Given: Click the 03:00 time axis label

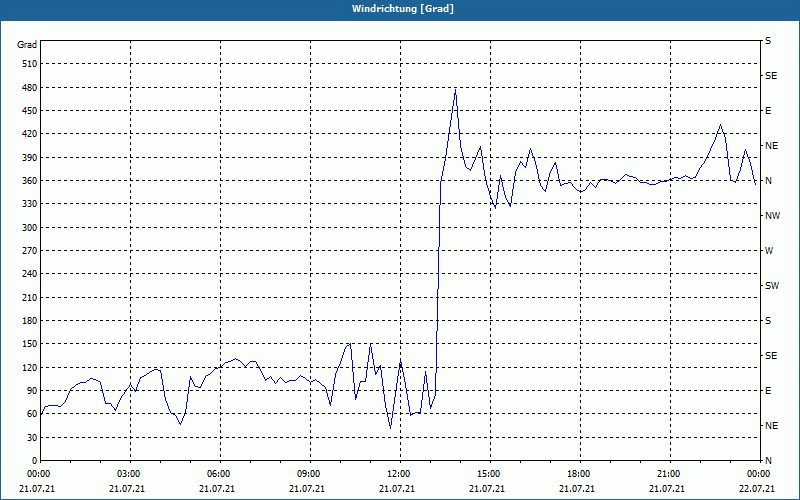Looking at the screenshot, I should 130,474.
